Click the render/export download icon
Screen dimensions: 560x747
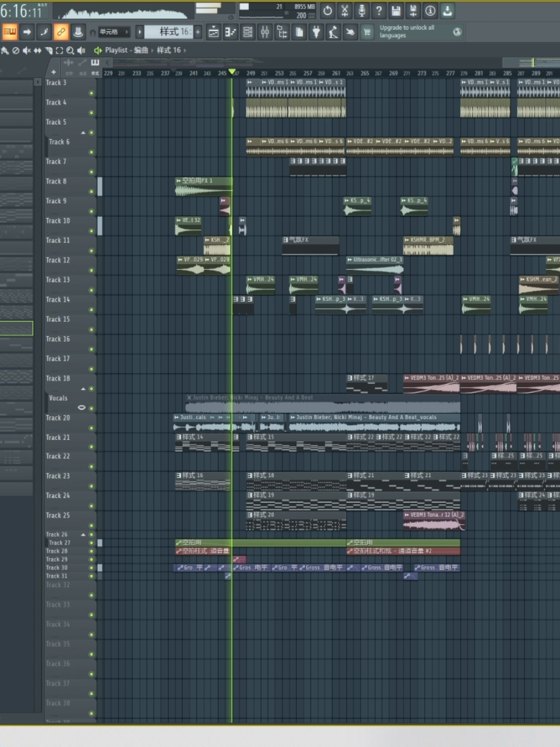point(447,10)
